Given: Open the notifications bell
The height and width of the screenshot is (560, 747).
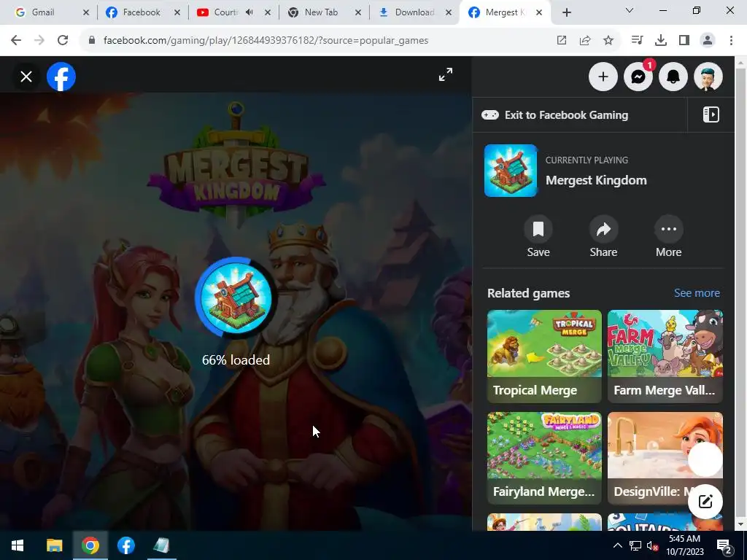Looking at the screenshot, I should click(x=673, y=77).
